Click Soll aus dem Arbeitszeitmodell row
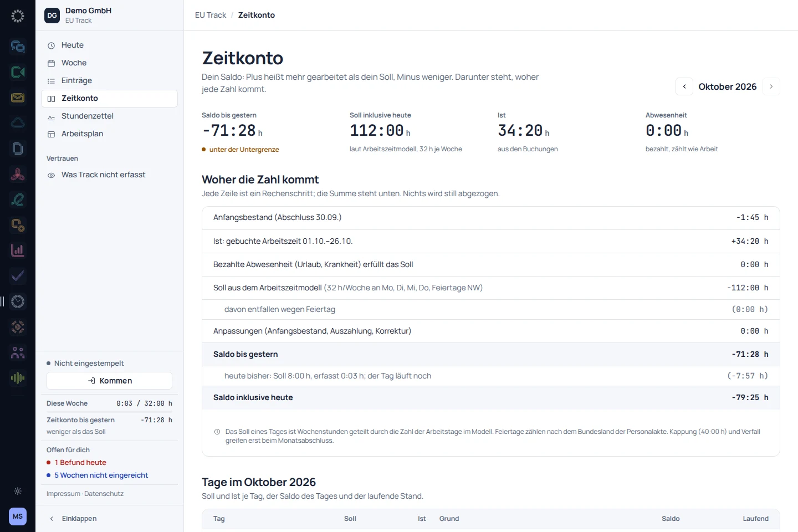This screenshot has width=798, height=532. [491, 288]
